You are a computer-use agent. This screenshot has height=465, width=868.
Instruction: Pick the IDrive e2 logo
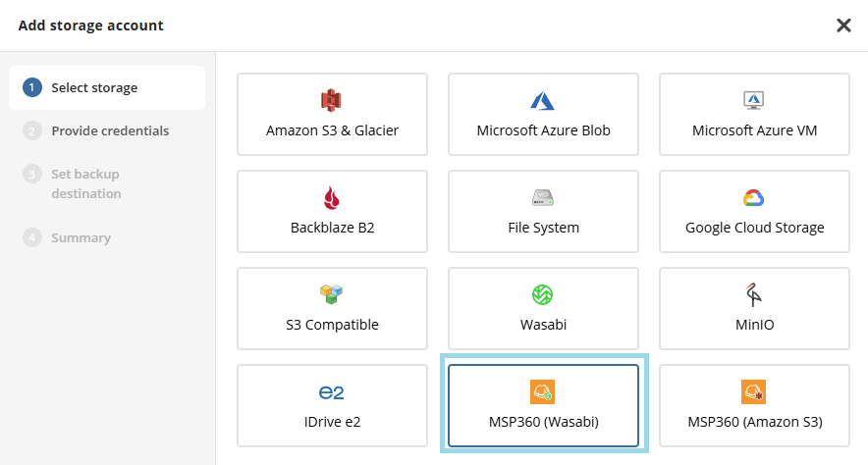coord(332,392)
